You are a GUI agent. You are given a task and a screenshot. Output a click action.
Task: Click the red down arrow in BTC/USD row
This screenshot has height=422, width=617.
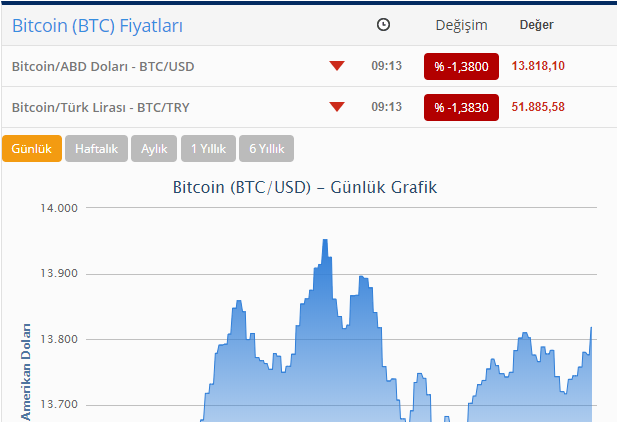tap(337, 66)
